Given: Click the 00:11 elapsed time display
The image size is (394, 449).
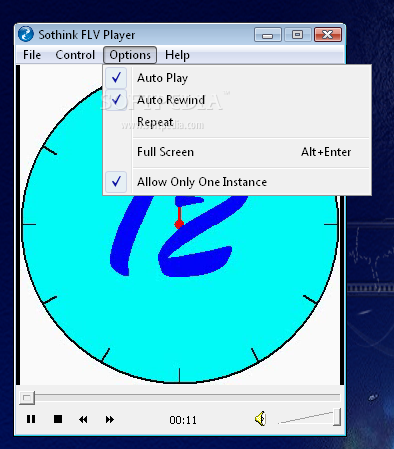Looking at the screenshot, I should [x=183, y=420].
